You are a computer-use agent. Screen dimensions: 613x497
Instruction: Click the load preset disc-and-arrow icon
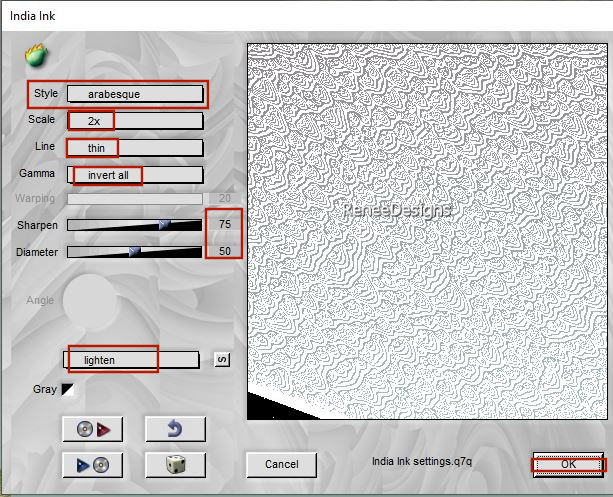click(93, 429)
